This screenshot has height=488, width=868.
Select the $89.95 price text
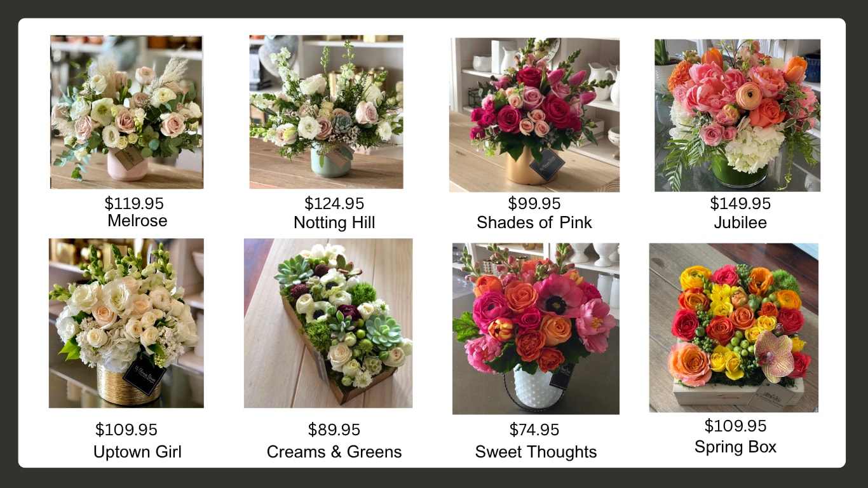pyautogui.click(x=334, y=430)
